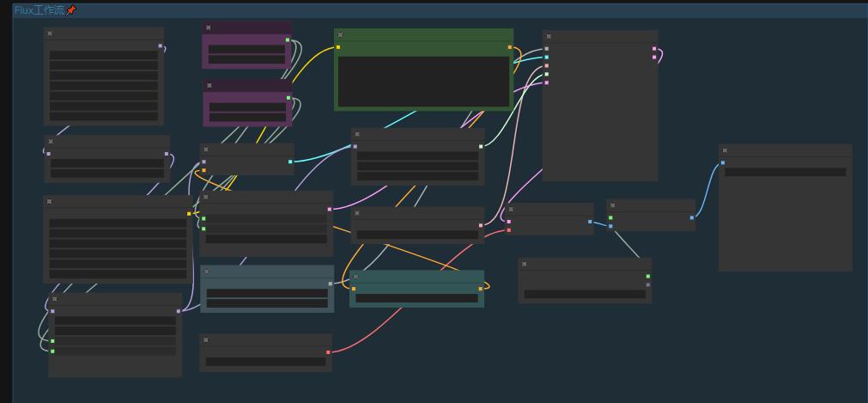This screenshot has height=403, width=868.
Task: Click the top pink output slot on the tall node
Action: (x=653, y=49)
